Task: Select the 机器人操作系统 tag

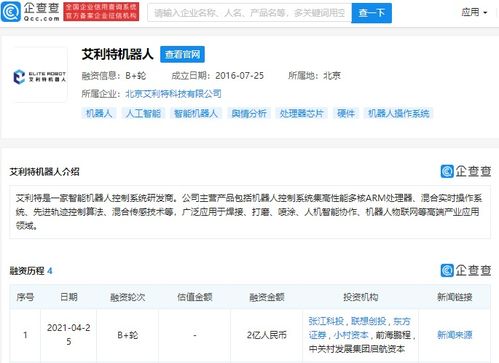Action: click(398, 113)
